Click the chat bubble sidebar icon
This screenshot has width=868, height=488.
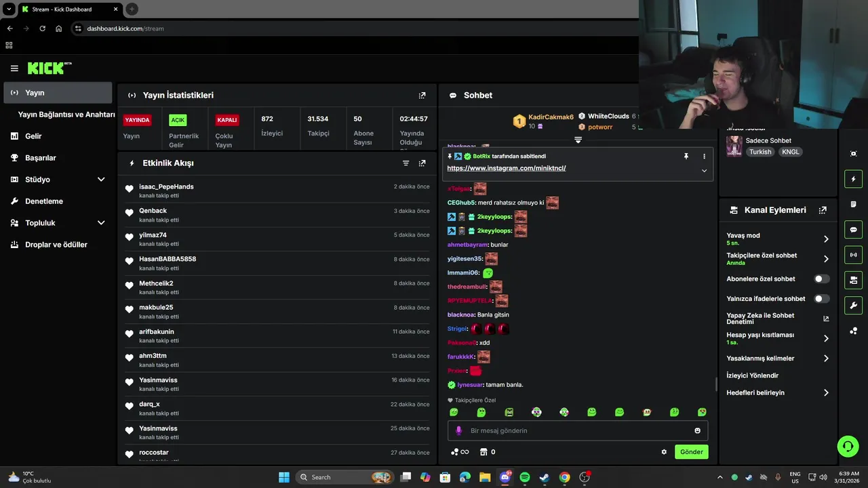853,229
